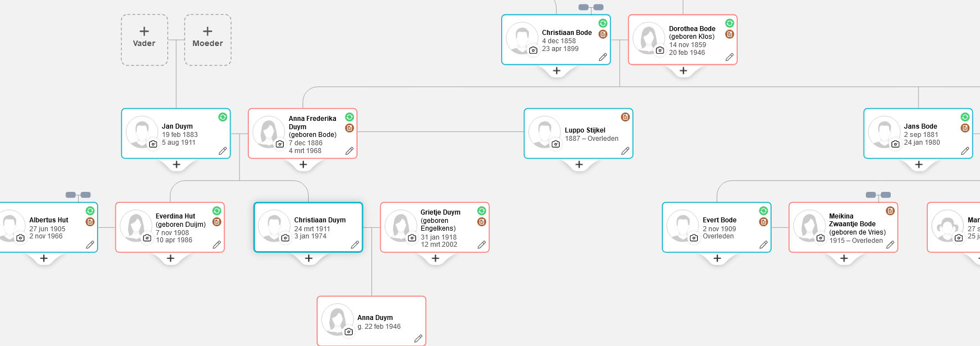980x346 pixels.
Task: View the brown record icon on Anna Frederika Duym
Action: point(349,128)
